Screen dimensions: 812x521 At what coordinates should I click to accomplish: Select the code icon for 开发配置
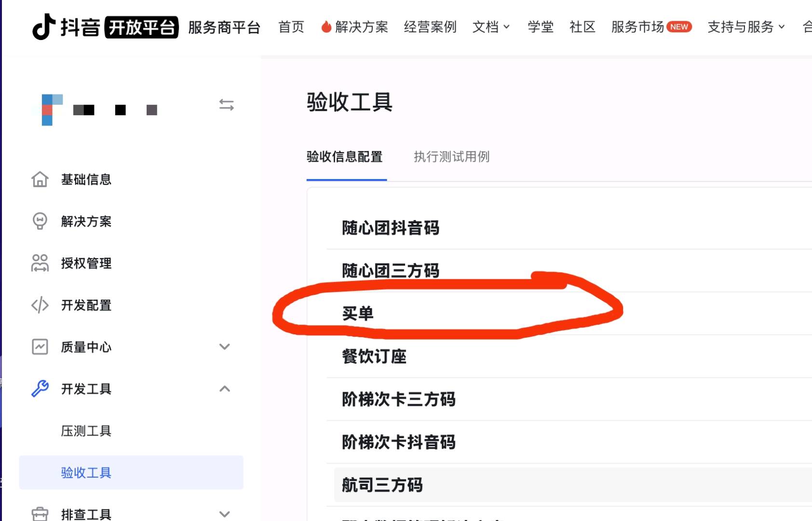[41, 305]
